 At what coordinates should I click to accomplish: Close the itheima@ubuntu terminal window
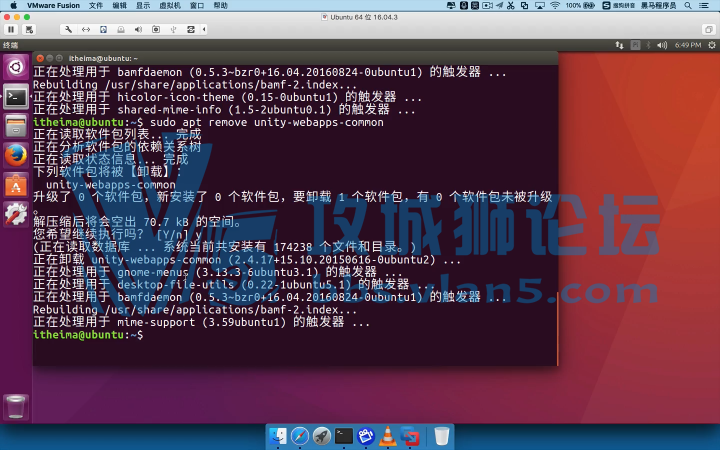[40, 58]
